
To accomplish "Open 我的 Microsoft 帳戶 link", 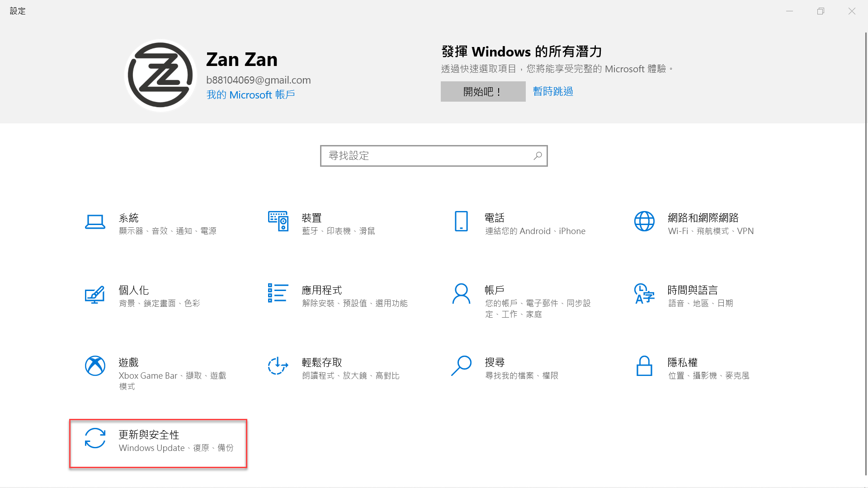I will coord(251,94).
